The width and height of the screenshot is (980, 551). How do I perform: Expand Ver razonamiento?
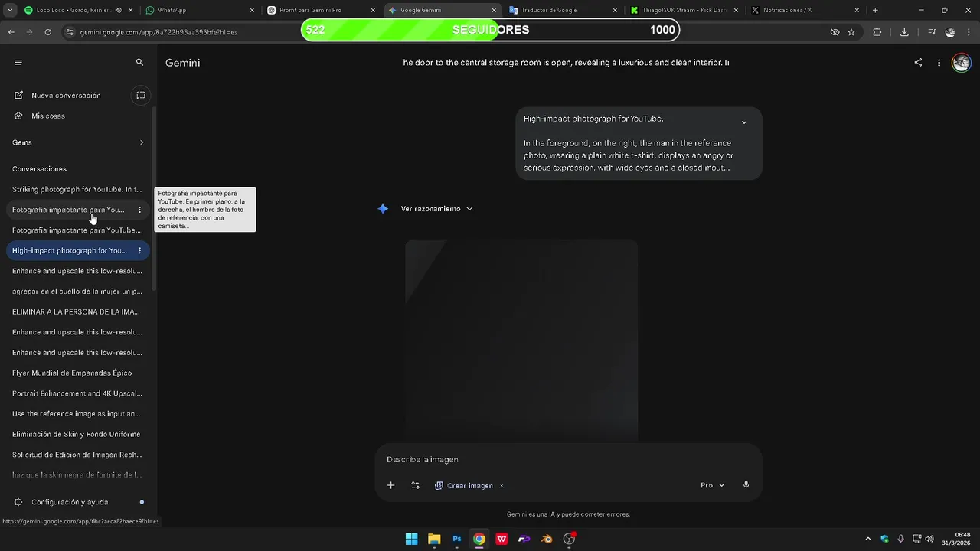click(436, 209)
